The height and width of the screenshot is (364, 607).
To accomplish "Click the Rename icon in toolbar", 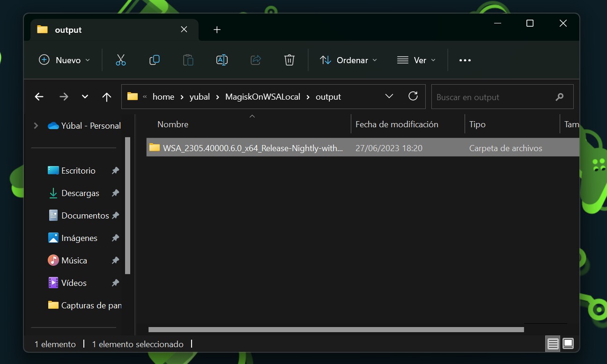I will (x=222, y=60).
